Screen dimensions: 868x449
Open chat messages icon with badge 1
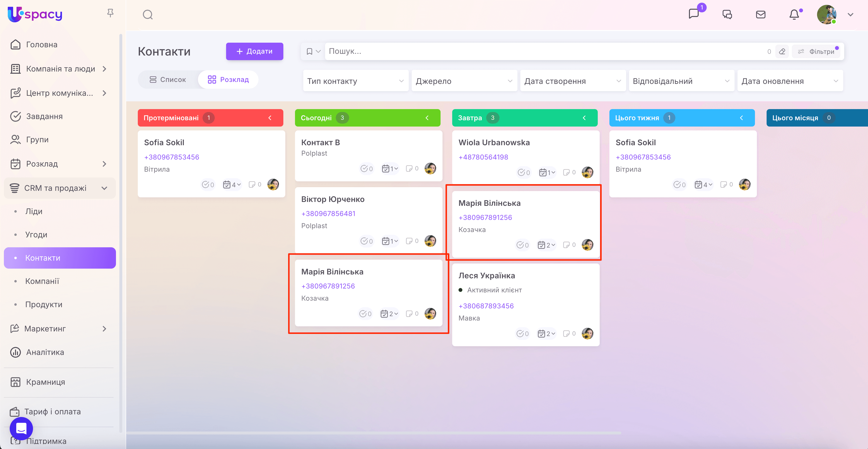click(694, 14)
